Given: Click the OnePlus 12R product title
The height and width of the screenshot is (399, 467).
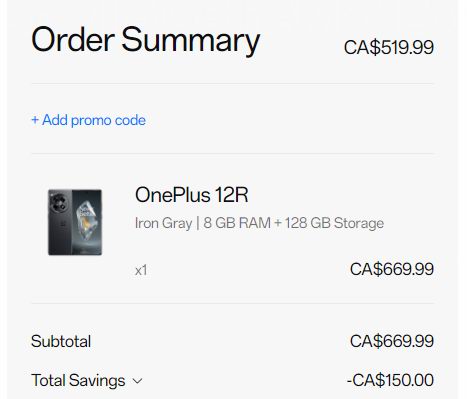Looking at the screenshot, I should click(x=192, y=195).
